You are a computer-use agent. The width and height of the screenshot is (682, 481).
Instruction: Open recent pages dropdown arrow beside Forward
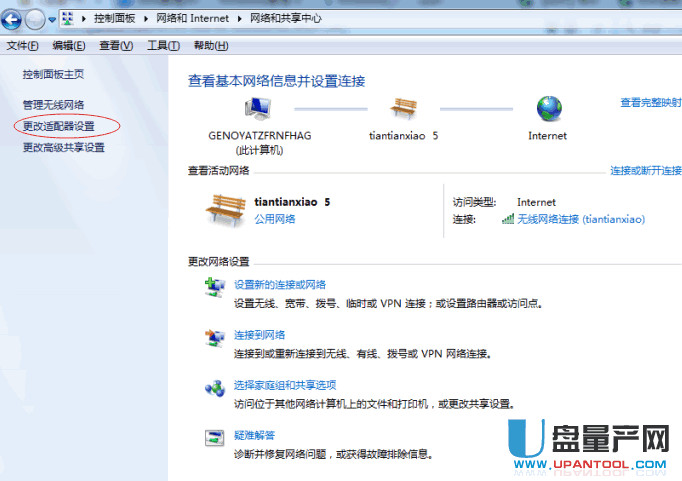pyautogui.click(x=52, y=20)
